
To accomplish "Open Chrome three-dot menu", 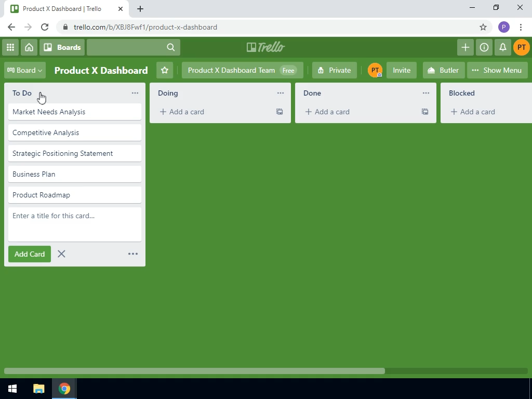I will point(521,27).
